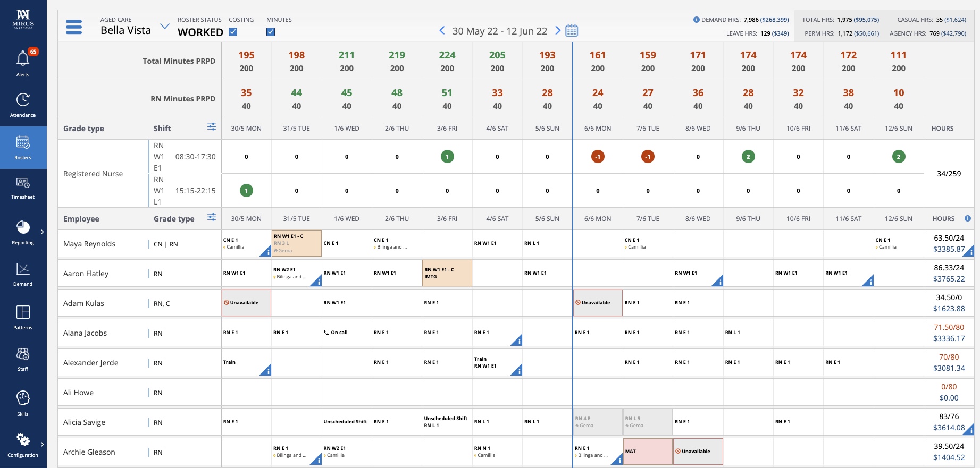Expand the Bella Vista facility dropdown
The width and height of the screenshot is (980, 468).
pos(165,26)
